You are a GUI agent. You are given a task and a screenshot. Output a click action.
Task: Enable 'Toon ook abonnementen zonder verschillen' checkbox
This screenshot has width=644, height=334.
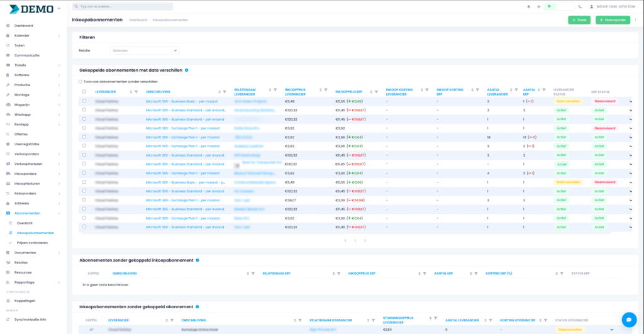coord(80,82)
